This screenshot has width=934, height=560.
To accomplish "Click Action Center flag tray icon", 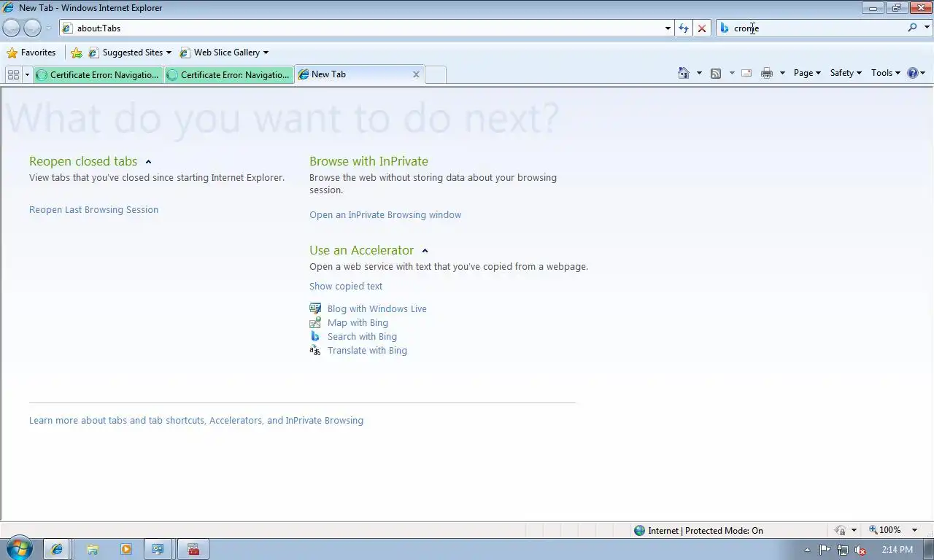I will point(825,550).
